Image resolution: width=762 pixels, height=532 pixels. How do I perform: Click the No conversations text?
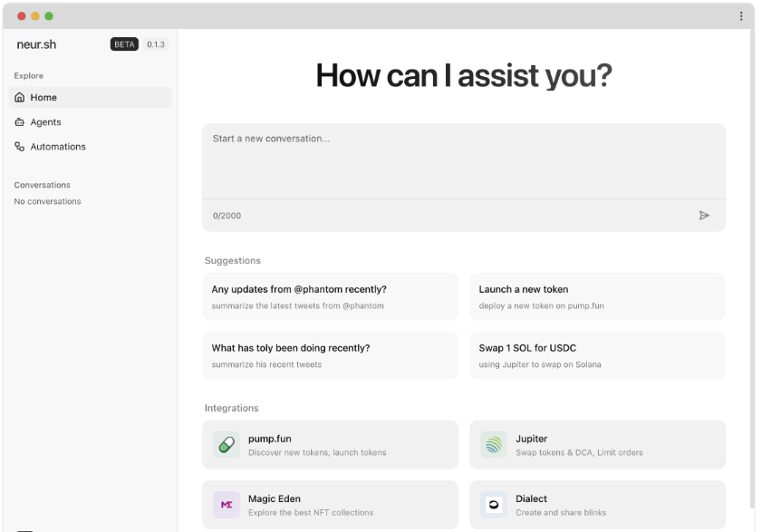[x=48, y=201]
